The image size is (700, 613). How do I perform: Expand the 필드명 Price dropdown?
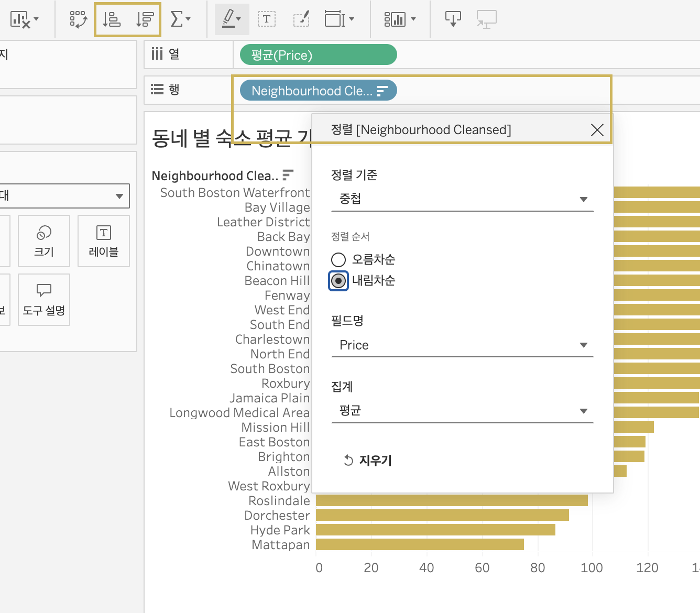point(462,345)
